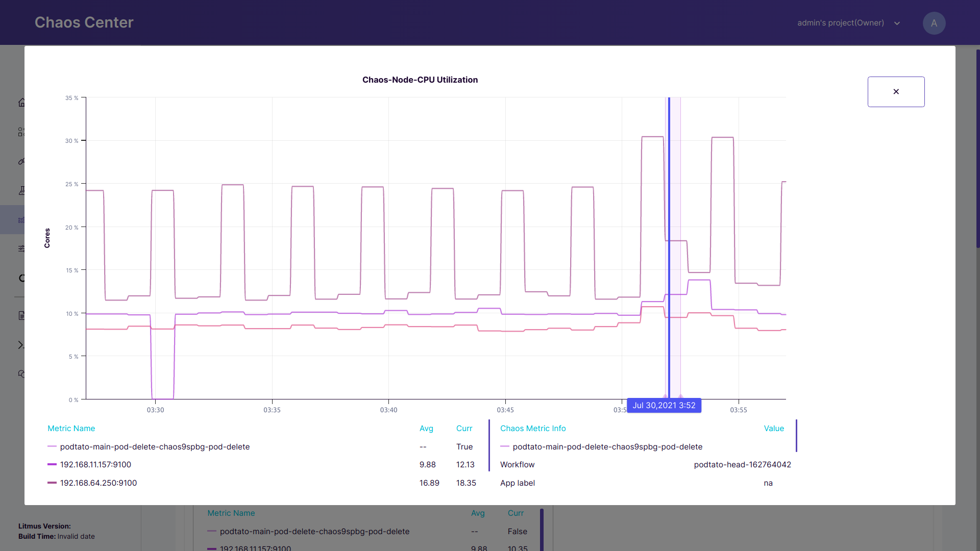Click the Chaos Center title link
Viewport: 980px width, 551px height.
84,22
